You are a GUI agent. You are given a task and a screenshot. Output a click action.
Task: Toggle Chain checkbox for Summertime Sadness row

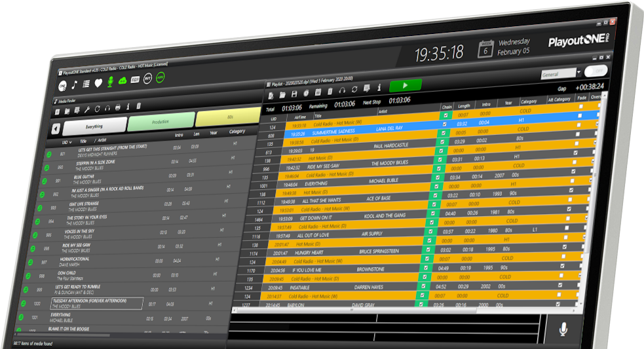pos(444,124)
